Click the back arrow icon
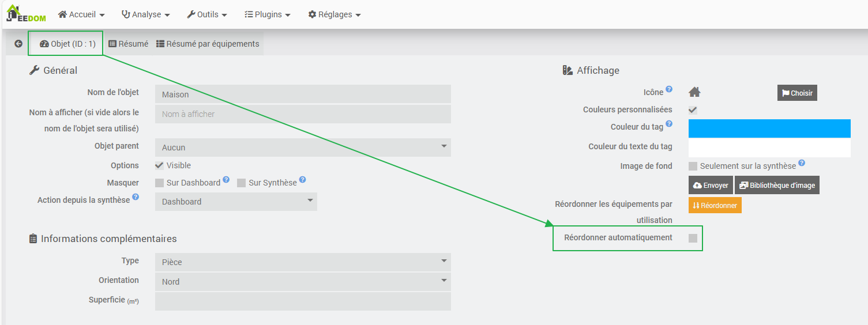868x325 pixels. 18,44
